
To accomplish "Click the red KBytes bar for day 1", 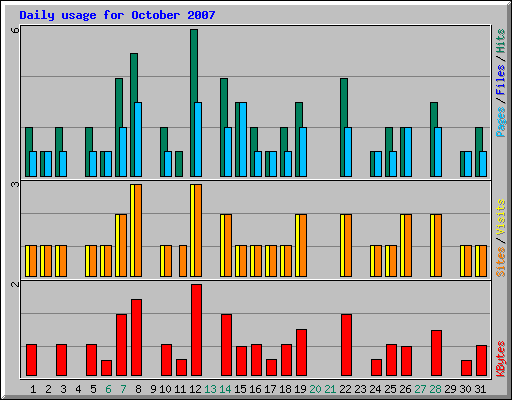I will point(31,360).
